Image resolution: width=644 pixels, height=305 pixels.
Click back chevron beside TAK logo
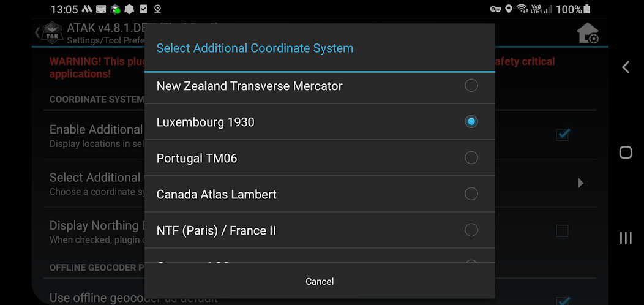point(37,32)
